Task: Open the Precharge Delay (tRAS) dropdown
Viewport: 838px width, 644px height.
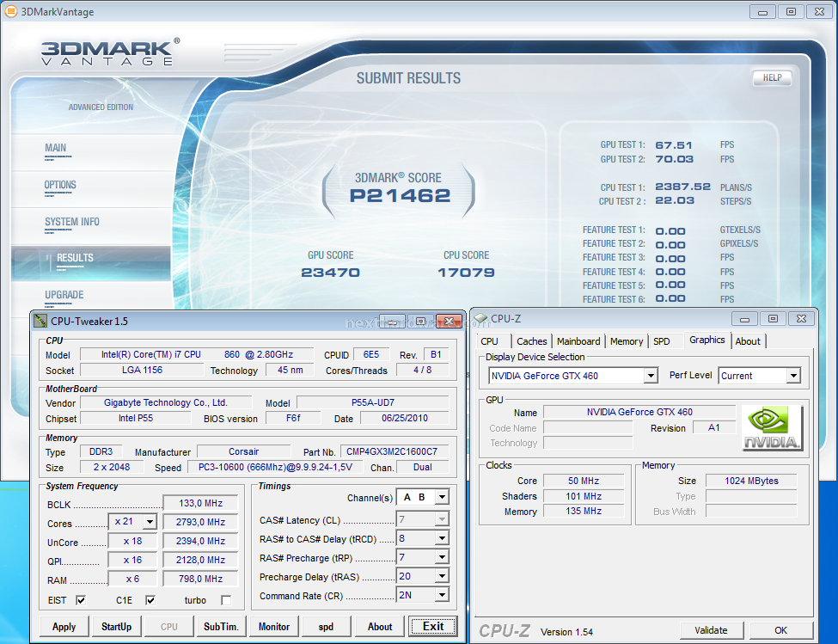Action: coord(442,576)
